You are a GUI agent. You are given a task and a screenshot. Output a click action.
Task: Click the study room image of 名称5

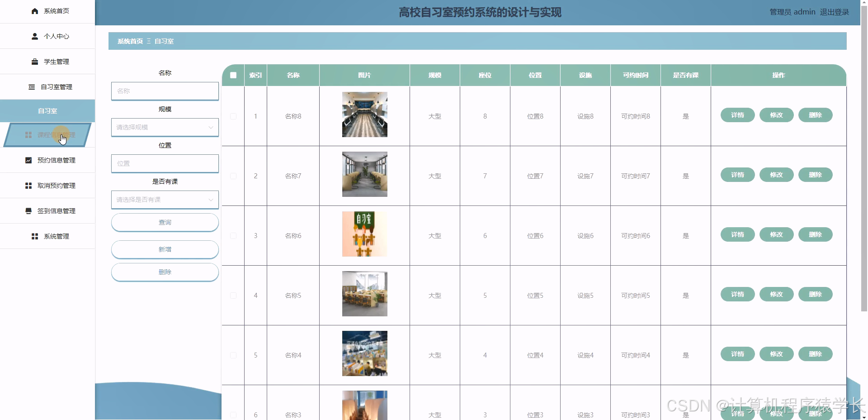(x=365, y=294)
